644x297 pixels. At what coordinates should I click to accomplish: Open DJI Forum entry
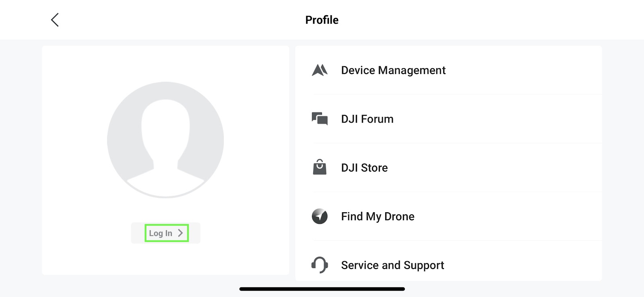pyautogui.click(x=449, y=119)
